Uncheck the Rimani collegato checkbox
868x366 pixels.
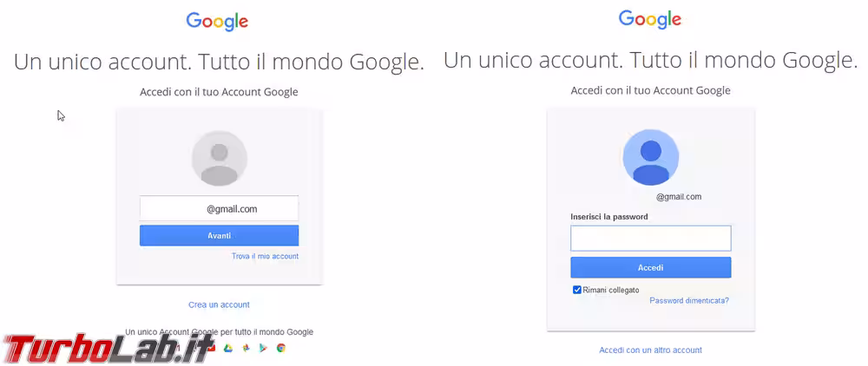(577, 290)
